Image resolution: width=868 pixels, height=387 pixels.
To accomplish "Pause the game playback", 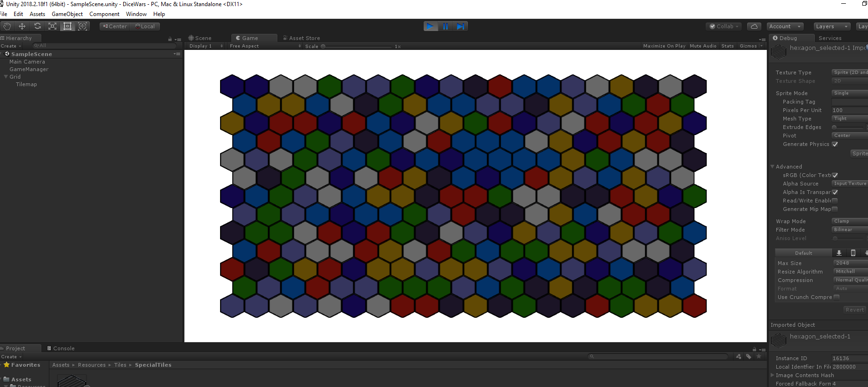I will coord(445,26).
